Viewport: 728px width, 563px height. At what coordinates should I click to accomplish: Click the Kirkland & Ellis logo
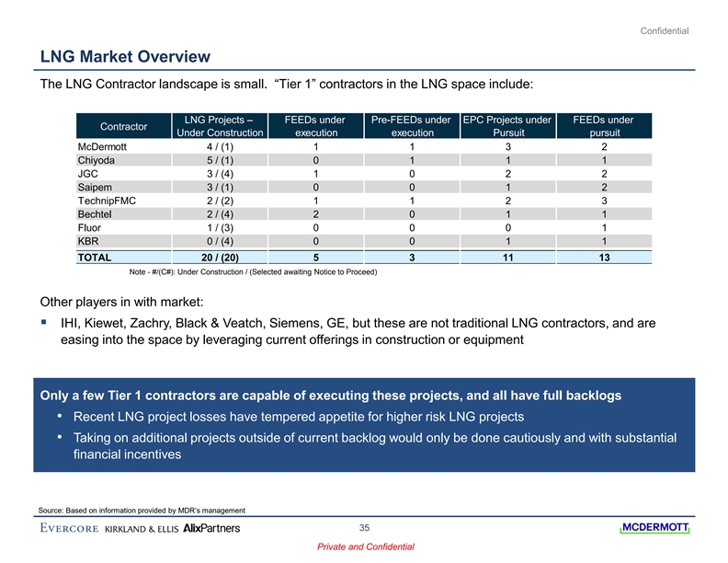pyautogui.click(x=142, y=529)
